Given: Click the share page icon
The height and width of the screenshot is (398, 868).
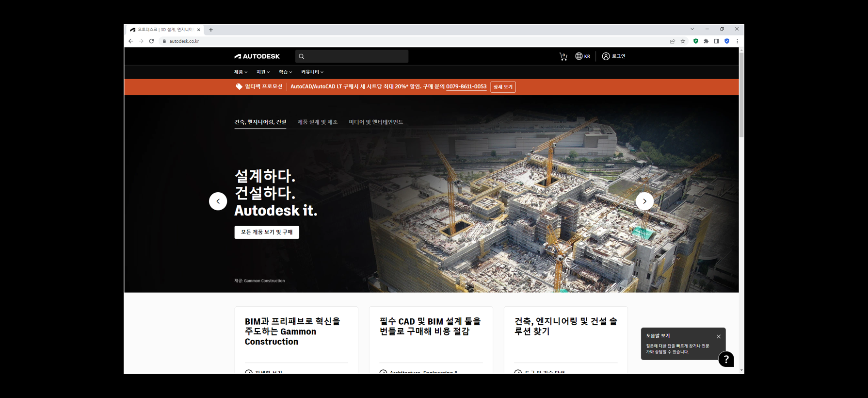Looking at the screenshot, I should coord(673,41).
